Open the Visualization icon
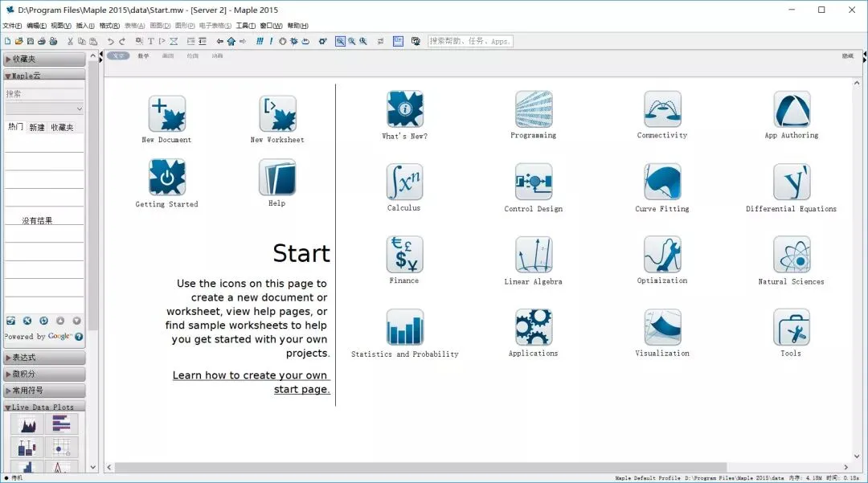868x483 pixels. click(x=662, y=327)
